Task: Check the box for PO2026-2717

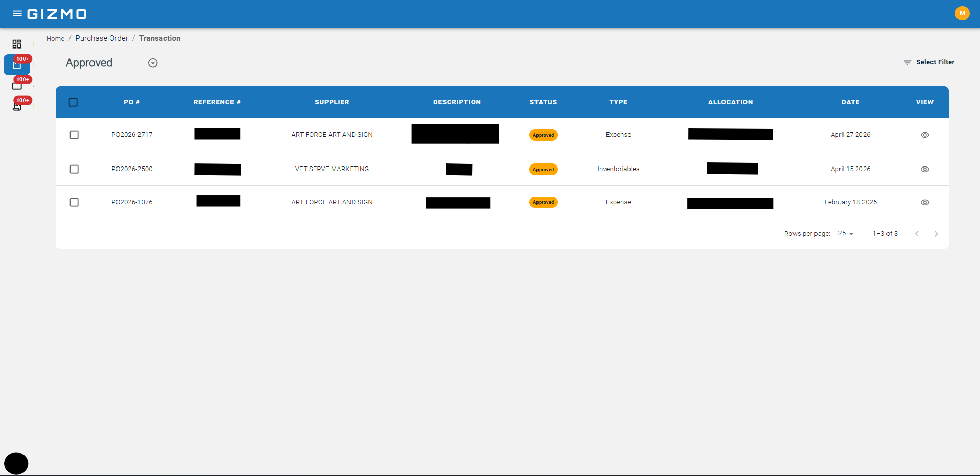Action: tap(74, 135)
